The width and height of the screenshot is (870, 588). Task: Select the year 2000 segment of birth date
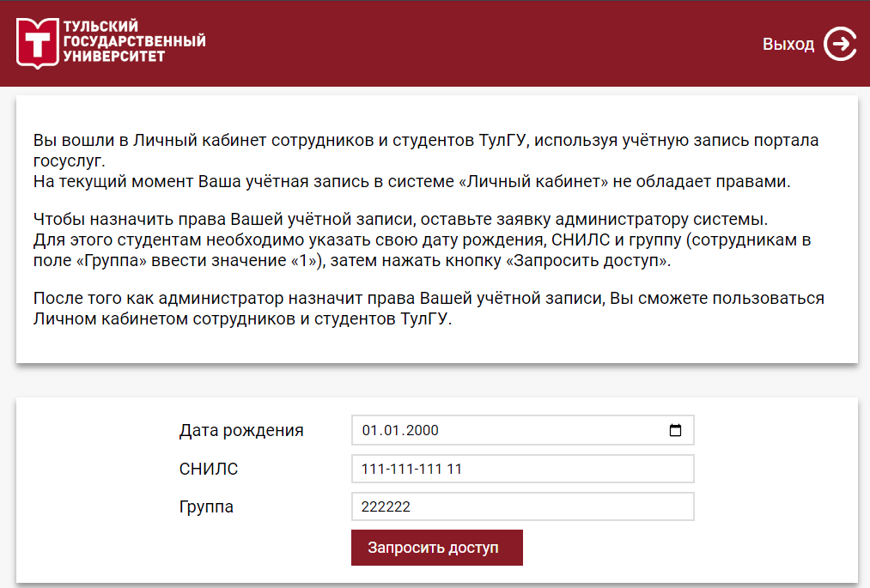tap(419, 430)
